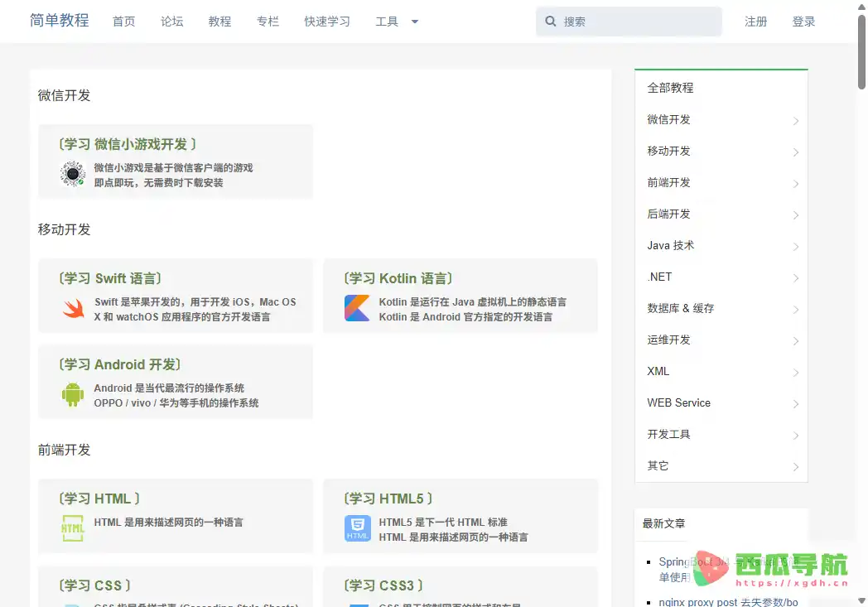The image size is (868, 607).
Task: Select 数据库 & 缓存 sidebar text
Action: pos(680,308)
